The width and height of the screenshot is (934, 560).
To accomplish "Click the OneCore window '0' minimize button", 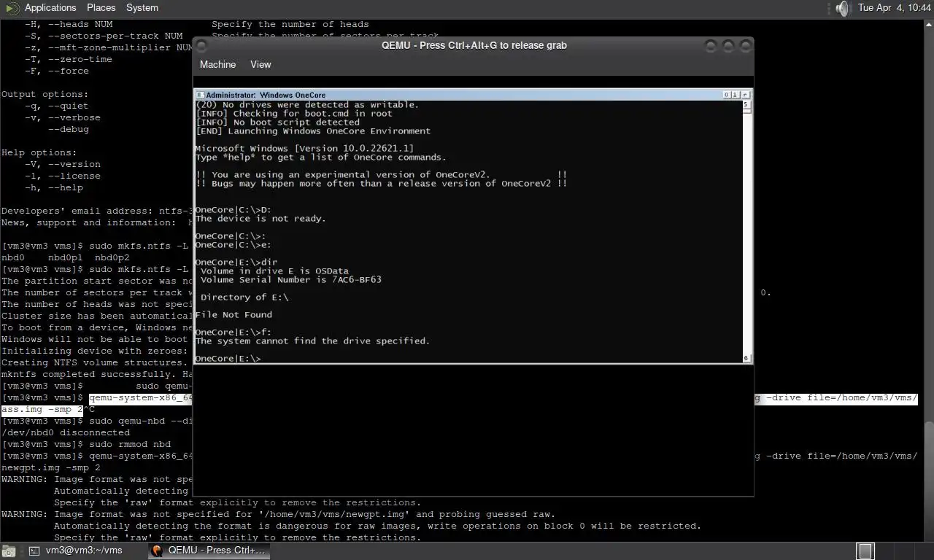I will (x=727, y=95).
